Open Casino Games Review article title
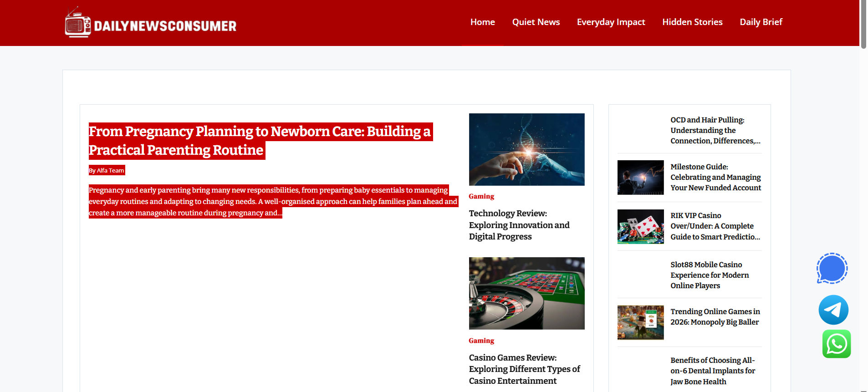Screen dimensions: 868x392 [x=525, y=369]
